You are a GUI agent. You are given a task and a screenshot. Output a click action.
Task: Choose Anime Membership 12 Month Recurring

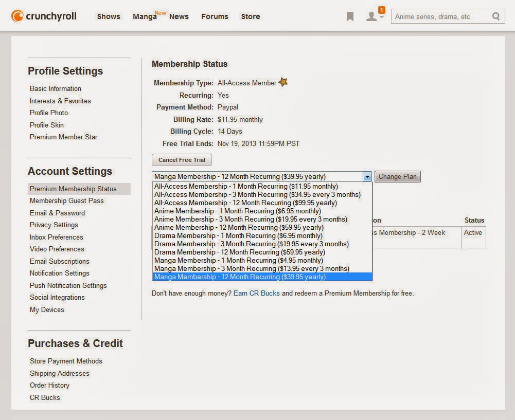pyautogui.click(x=262, y=227)
